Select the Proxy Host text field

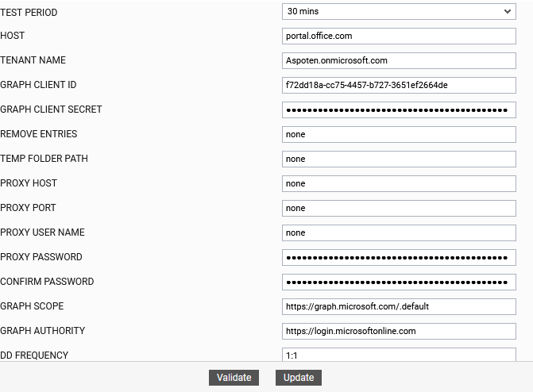pos(399,183)
